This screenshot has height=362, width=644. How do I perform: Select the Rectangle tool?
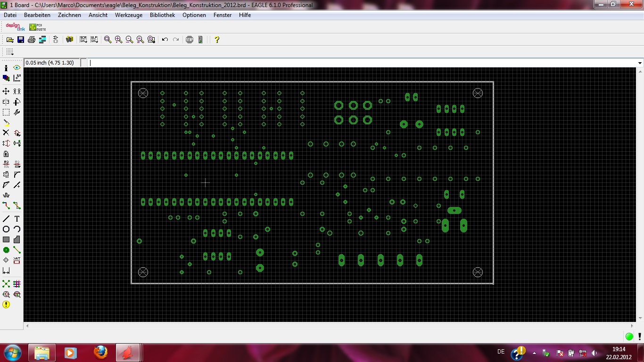pos(6,239)
